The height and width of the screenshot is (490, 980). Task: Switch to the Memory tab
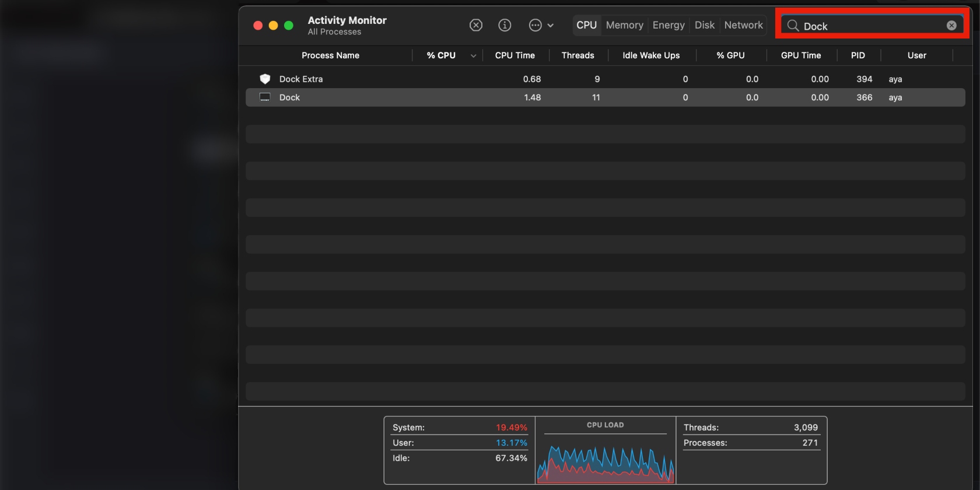[x=624, y=25]
